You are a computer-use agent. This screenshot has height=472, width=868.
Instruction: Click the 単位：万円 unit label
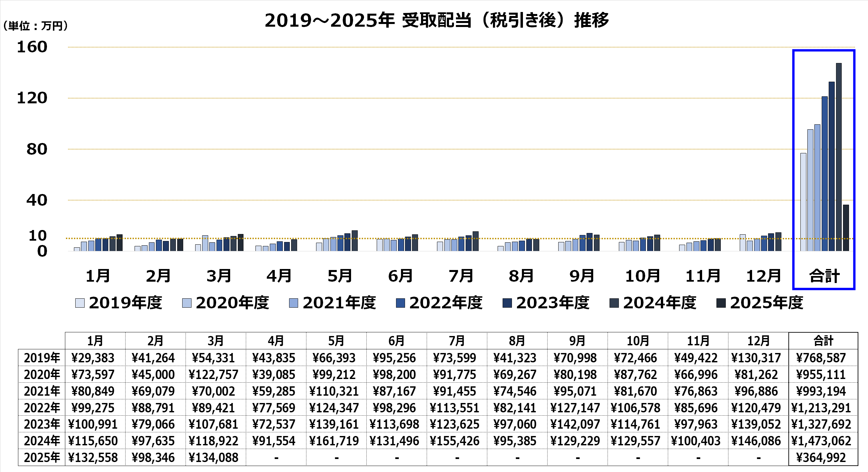35,26
